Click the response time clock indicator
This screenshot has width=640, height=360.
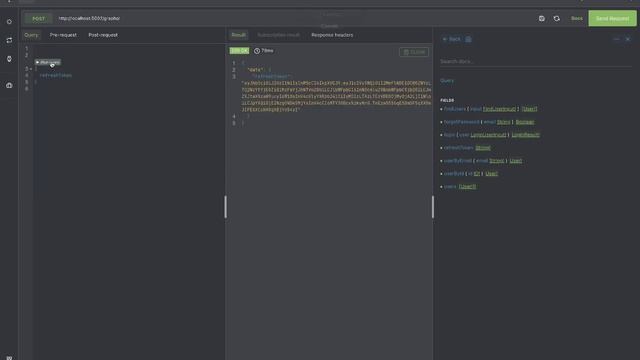point(264,51)
